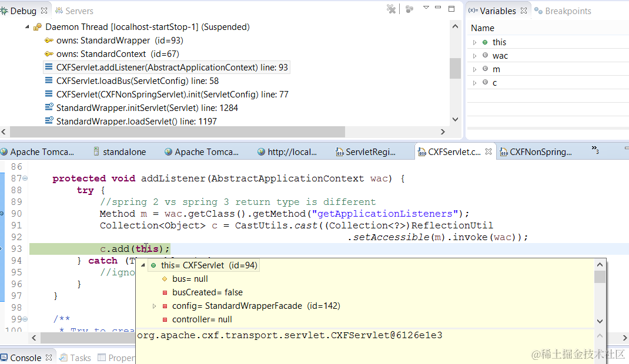Expand the 'c' variable node
The image size is (629, 364).
click(474, 83)
